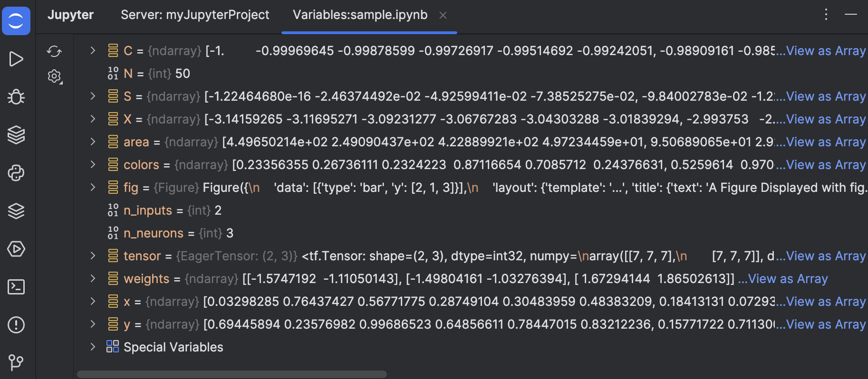Click the horizontal scrollbar at bottom
The image size is (868, 379).
click(232, 374)
